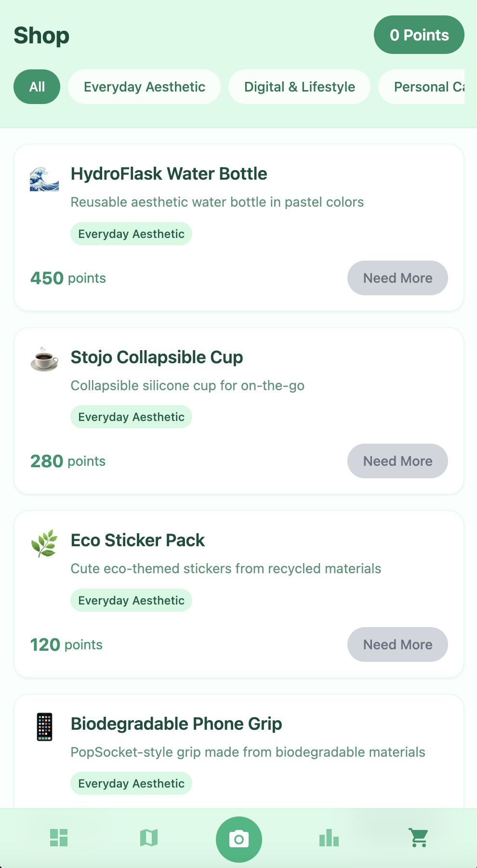Click Need More on HydroFlask Water Bottle
This screenshot has height=868, width=477.
397,278
